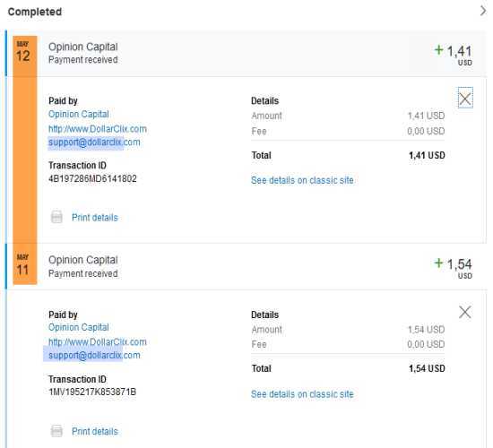The image size is (493, 448).
Task: Close the May 11 transaction details
Action: pyautogui.click(x=464, y=312)
